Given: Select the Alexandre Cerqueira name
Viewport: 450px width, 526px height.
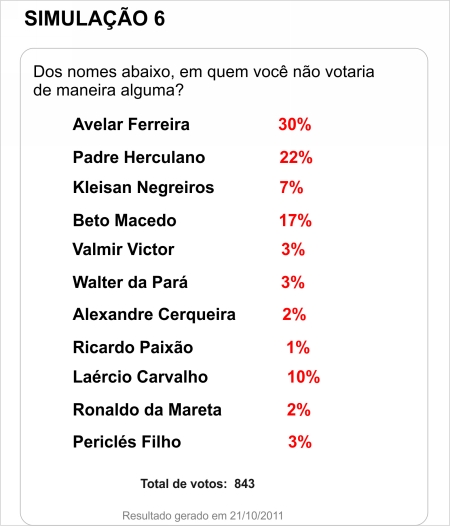Looking at the screenshot, I should [x=154, y=315].
